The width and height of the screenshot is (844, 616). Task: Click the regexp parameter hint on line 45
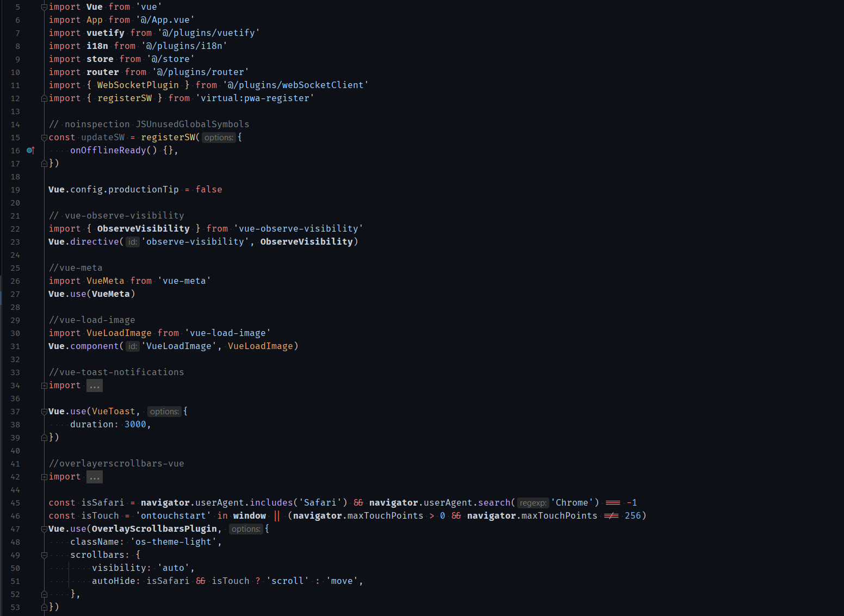(532, 503)
